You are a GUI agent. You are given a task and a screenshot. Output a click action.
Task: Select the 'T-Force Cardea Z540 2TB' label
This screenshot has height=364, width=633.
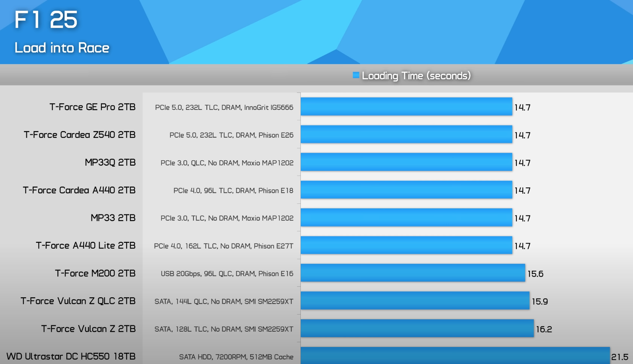(80, 135)
